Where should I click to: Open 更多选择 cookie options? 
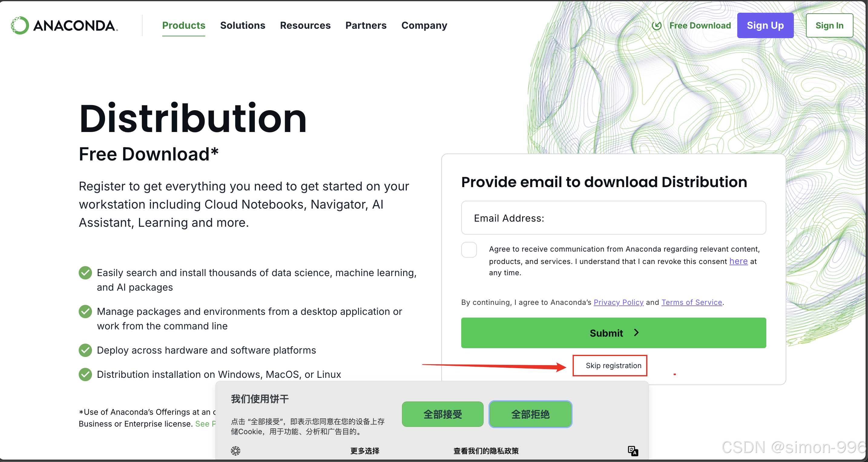[x=365, y=451]
